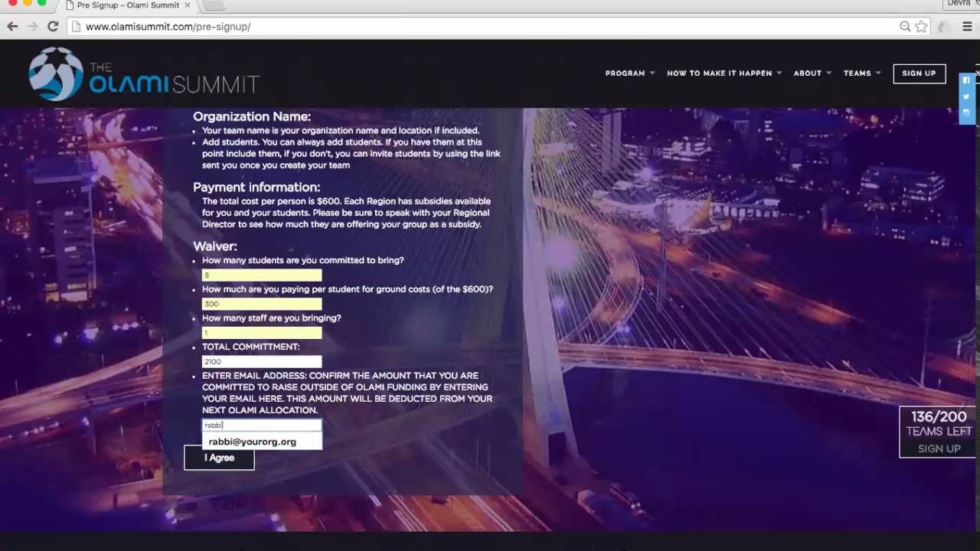Screen dimensions: 980x551
Task: Bookmark this page with the star icon
Action: (x=921, y=27)
